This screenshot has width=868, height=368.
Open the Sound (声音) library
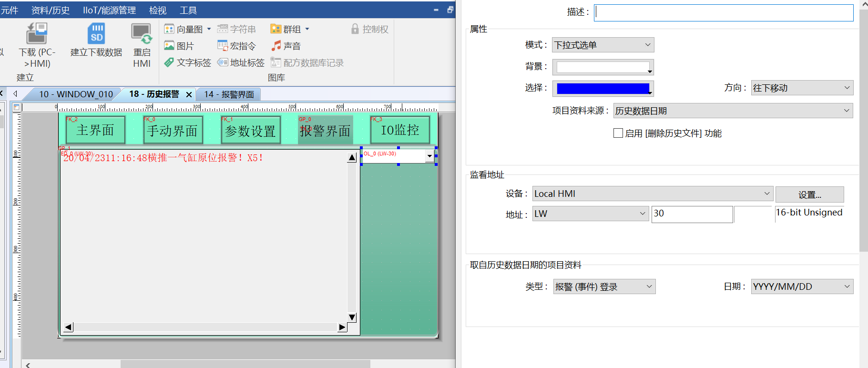pyautogui.click(x=286, y=46)
